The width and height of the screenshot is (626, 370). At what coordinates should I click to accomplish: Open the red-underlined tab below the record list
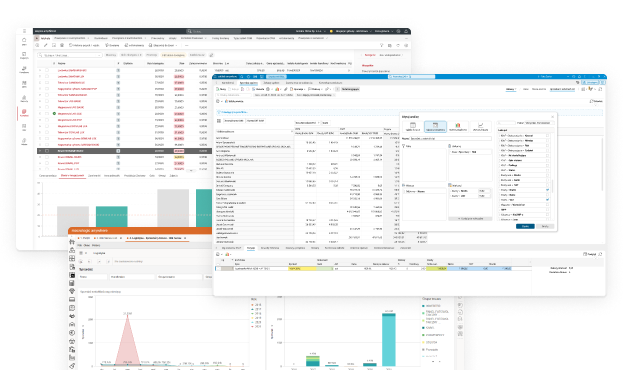click(x=72, y=176)
